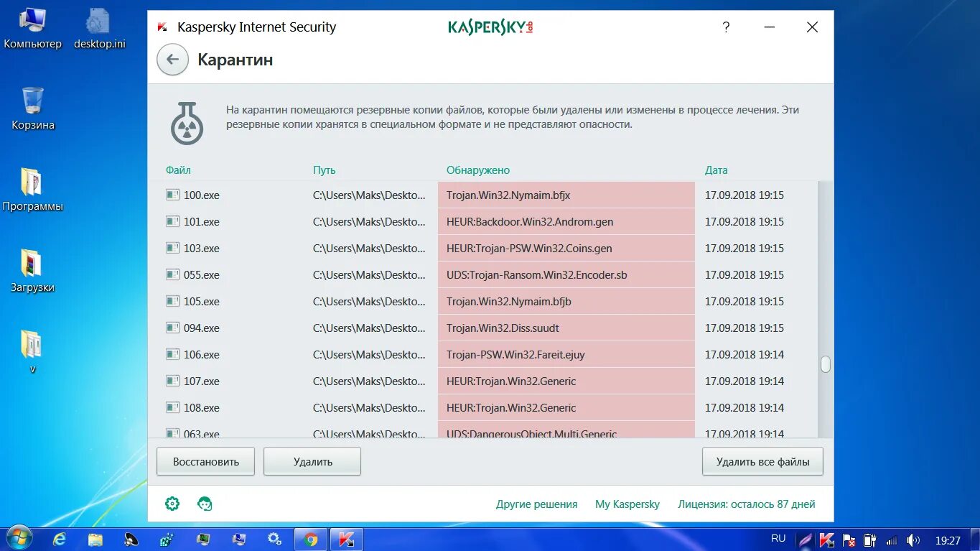
Task: Click the quarantine list scrollbar thumb
Action: click(x=826, y=364)
